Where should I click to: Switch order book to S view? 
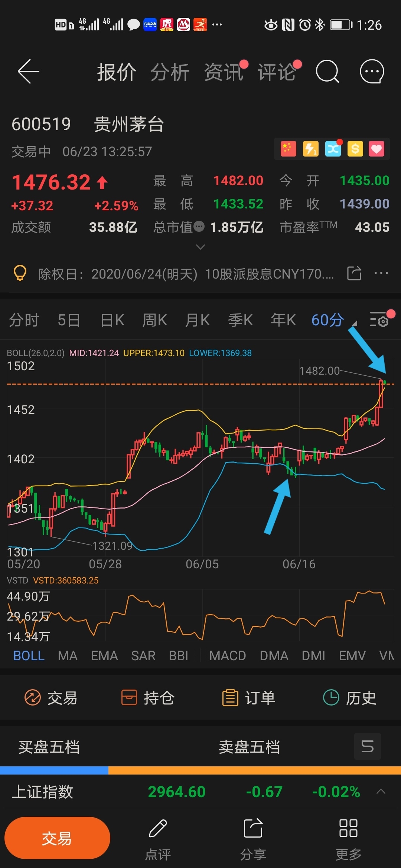[x=368, y=746]
